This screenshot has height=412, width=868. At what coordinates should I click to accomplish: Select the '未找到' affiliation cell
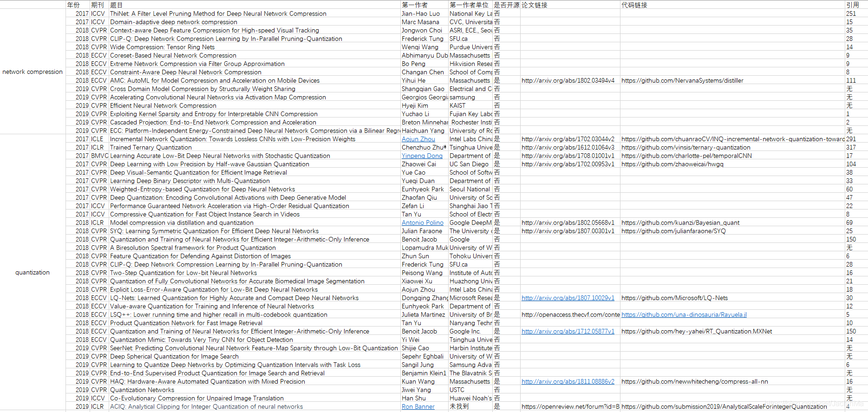pyautogui.click(x=470, y=406)
